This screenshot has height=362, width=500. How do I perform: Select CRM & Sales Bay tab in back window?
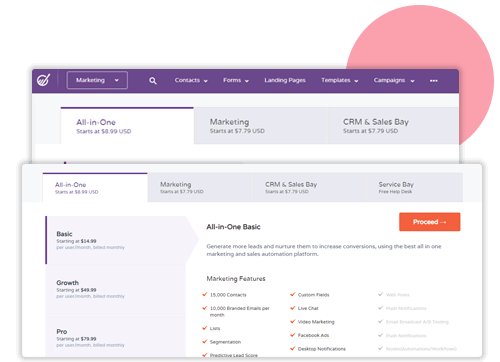(x=393, y=126)
